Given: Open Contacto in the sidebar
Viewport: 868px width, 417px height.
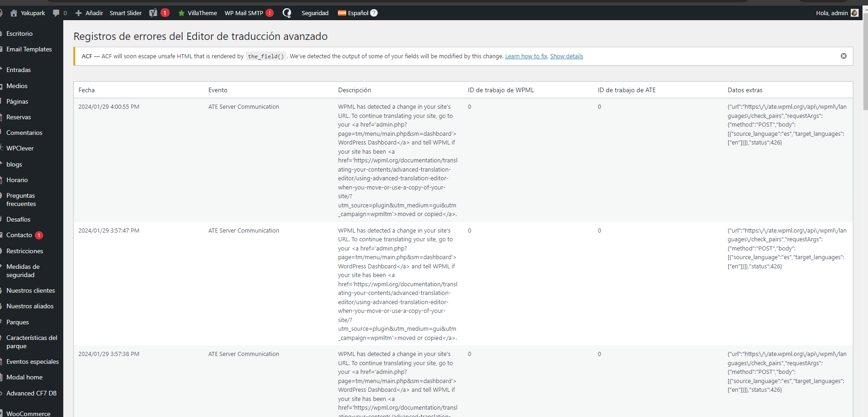Looking at the screenshot, I should 19,235.
